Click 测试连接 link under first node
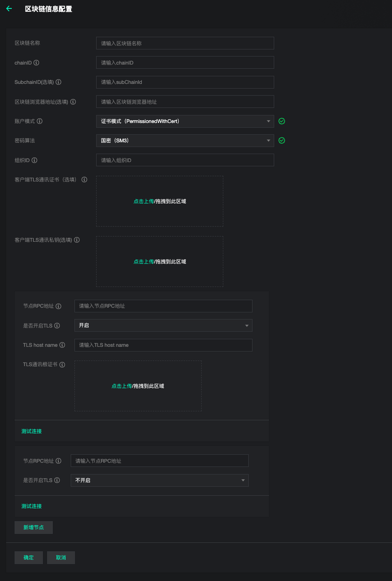This screenshot has height=581, width=392. pyautogui.click(x=32, y=431)
